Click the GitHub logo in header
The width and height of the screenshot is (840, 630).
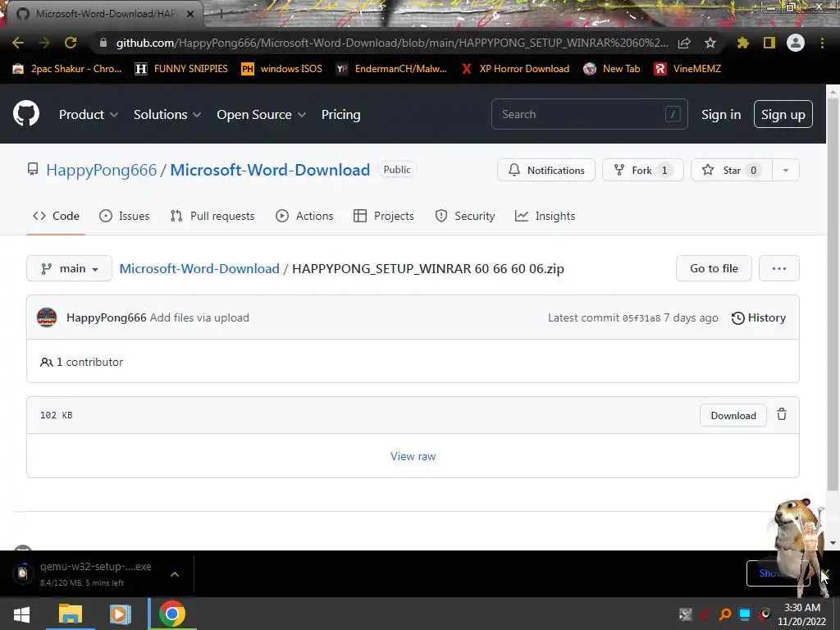26,113
